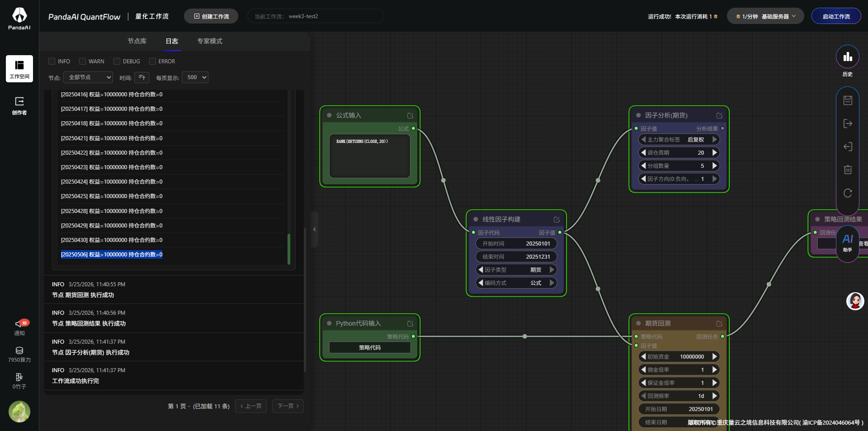Click the save icon in right toolbar
Image resolution: width=868 pixels, height=431 pixels.
[848, 100]
